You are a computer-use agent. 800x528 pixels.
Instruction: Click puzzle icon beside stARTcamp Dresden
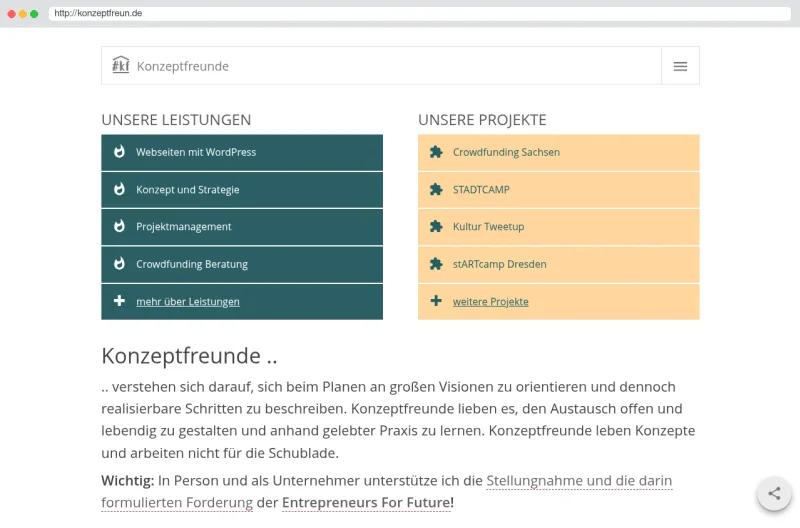436,263
